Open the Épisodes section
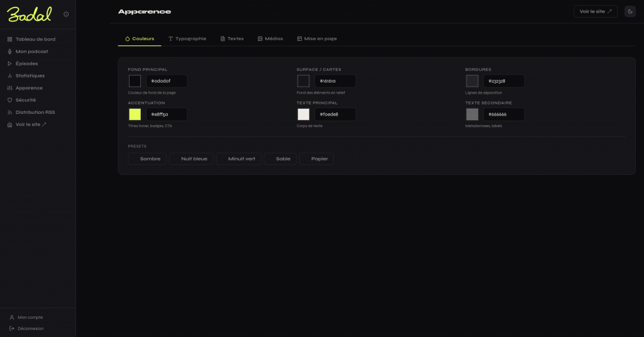 coord(26,64)
